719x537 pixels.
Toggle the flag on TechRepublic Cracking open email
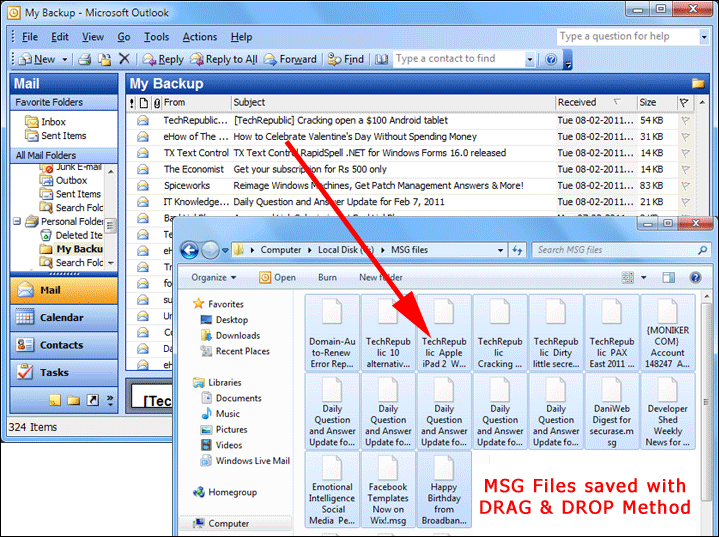[685, 121]
